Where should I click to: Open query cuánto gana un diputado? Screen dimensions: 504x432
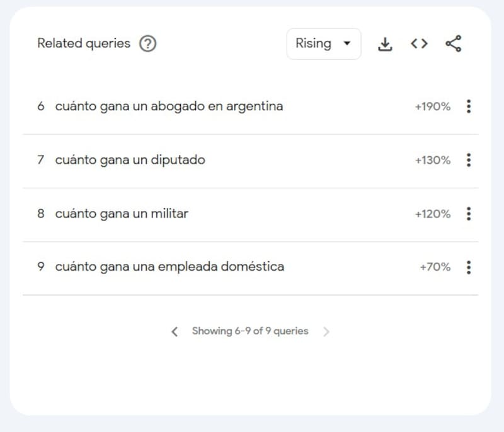click(x=130, y=160)
